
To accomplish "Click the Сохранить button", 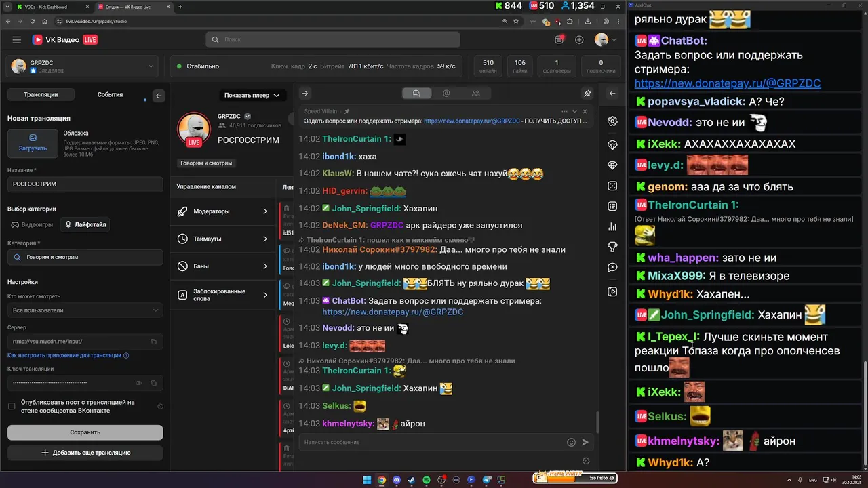I will tap(85, 432).
